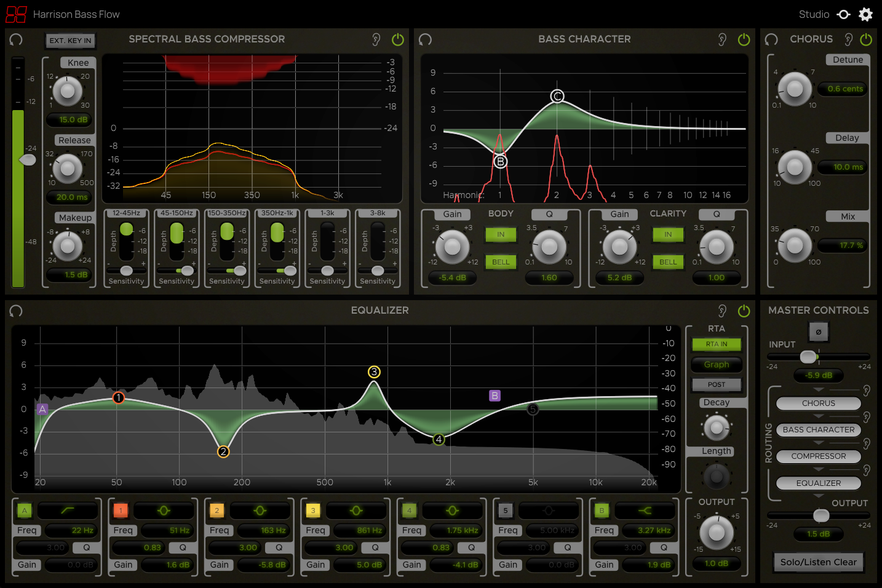Click Bass Character node C on graph
Image resolution: width=882 pixels, height=588 pixels.
coord(557,96)
